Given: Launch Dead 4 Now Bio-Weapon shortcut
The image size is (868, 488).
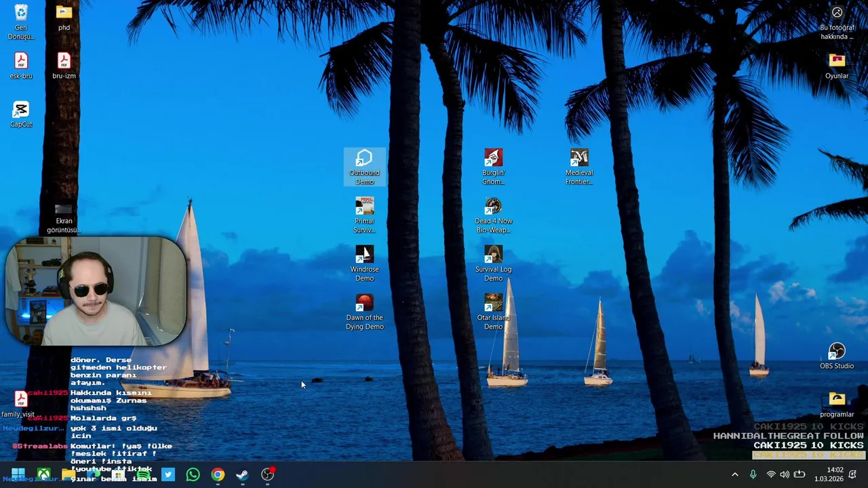Looking at the screenshot, I should [x=494, y=216].
